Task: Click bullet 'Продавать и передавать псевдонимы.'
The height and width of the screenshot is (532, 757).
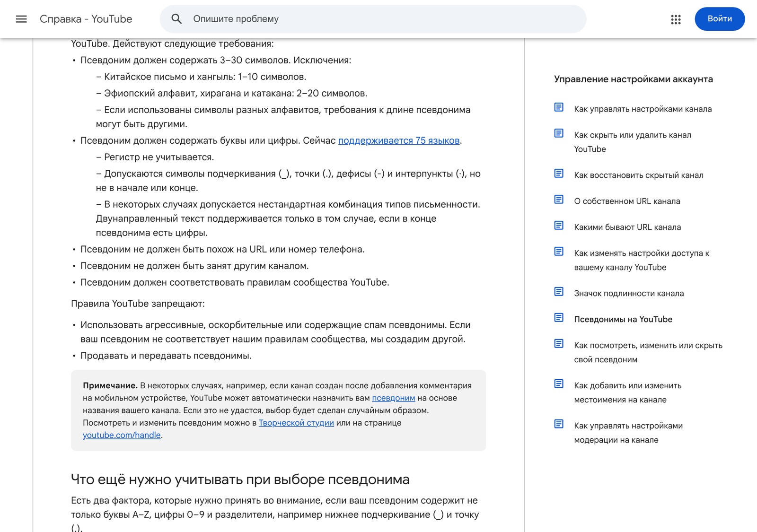Action: tap(166, 356)
